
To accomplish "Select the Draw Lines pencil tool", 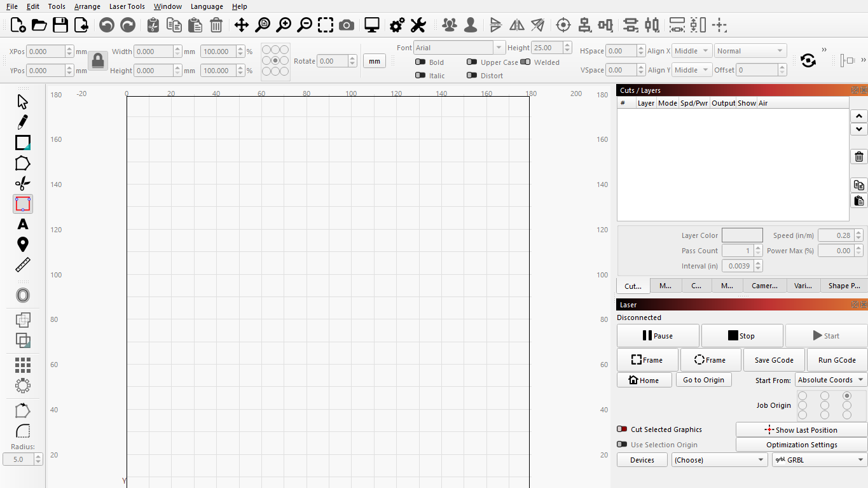I will click(x=23, y=122).
